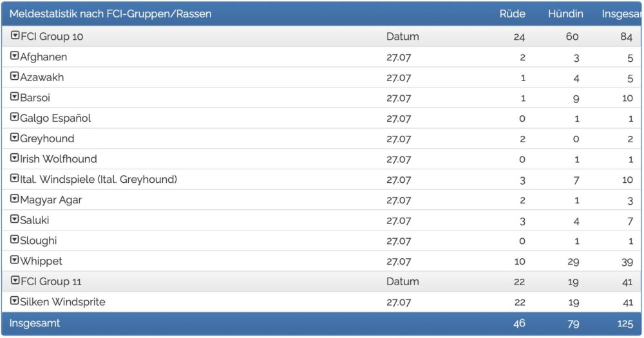Screen dimensions: 644x338
Task: Click the Rüde column header
Action: (512, 14)
